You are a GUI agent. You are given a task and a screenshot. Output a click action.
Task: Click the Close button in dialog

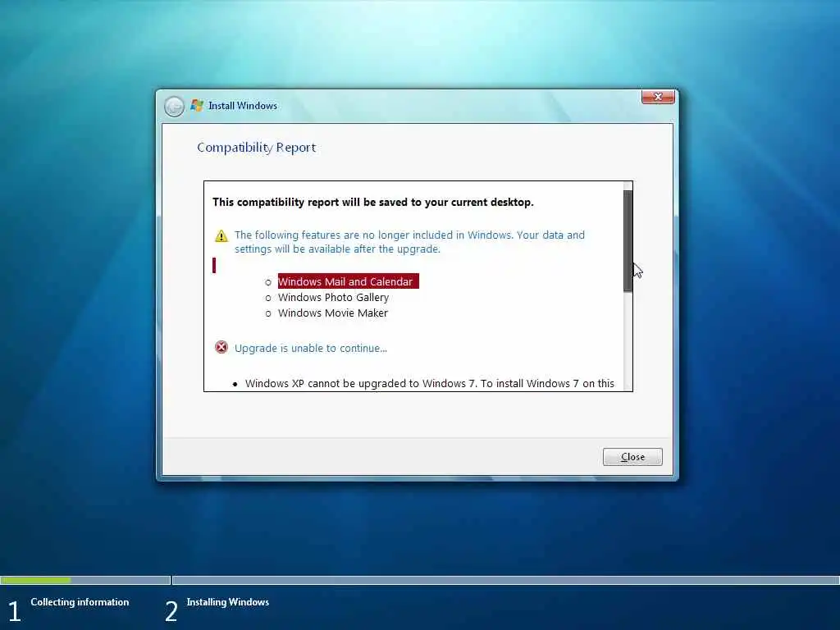tap(632, 457)
